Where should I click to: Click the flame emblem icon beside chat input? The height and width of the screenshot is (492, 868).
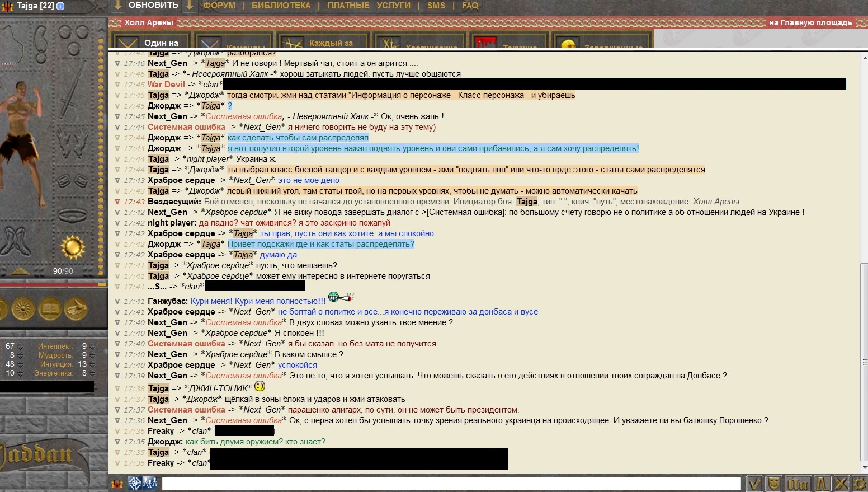tap(117, 484)
